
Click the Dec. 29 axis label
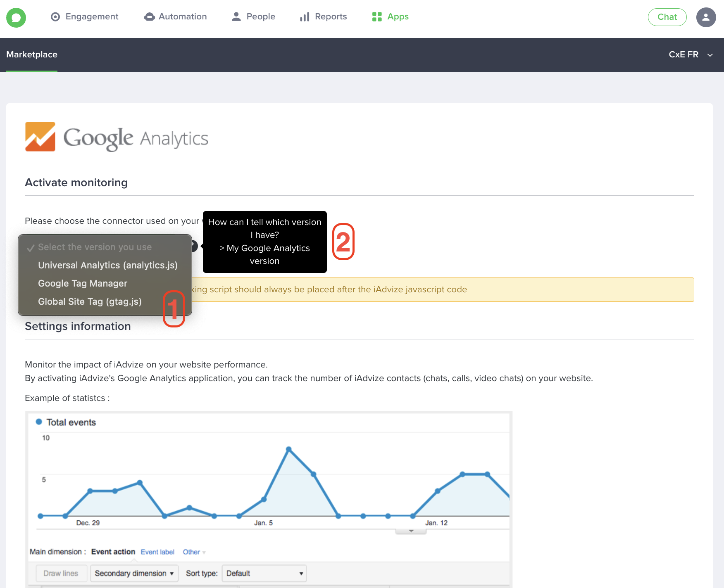(88, 523)
